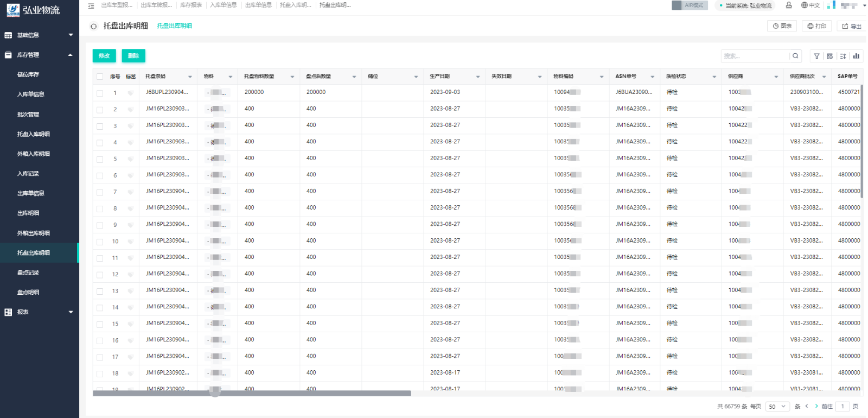Open 批次管理 in sidebar
The image size is (868, 418).
coord(28,115)
